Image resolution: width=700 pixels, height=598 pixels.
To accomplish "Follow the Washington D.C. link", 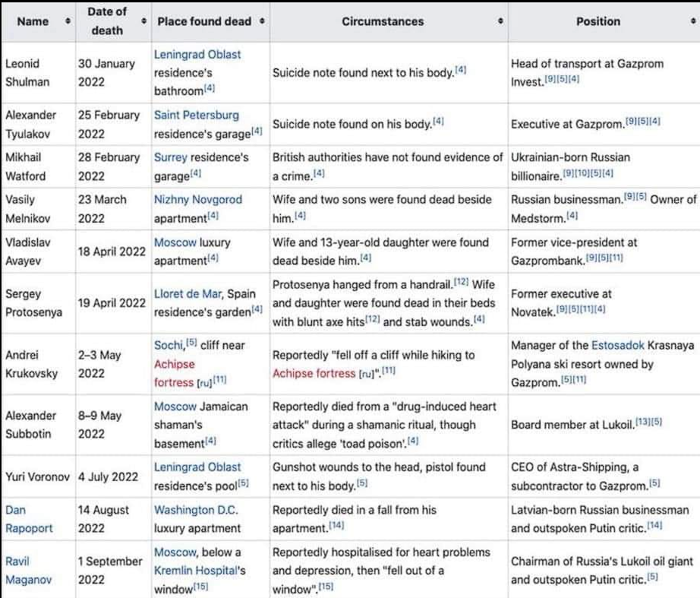I will pos(196,510).
